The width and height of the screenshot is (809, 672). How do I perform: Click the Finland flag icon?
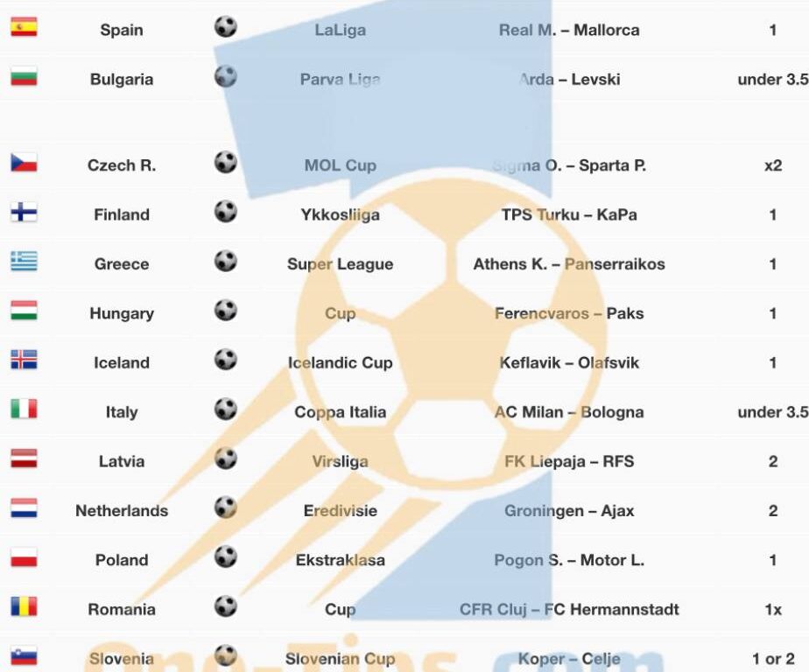point(24,212)
